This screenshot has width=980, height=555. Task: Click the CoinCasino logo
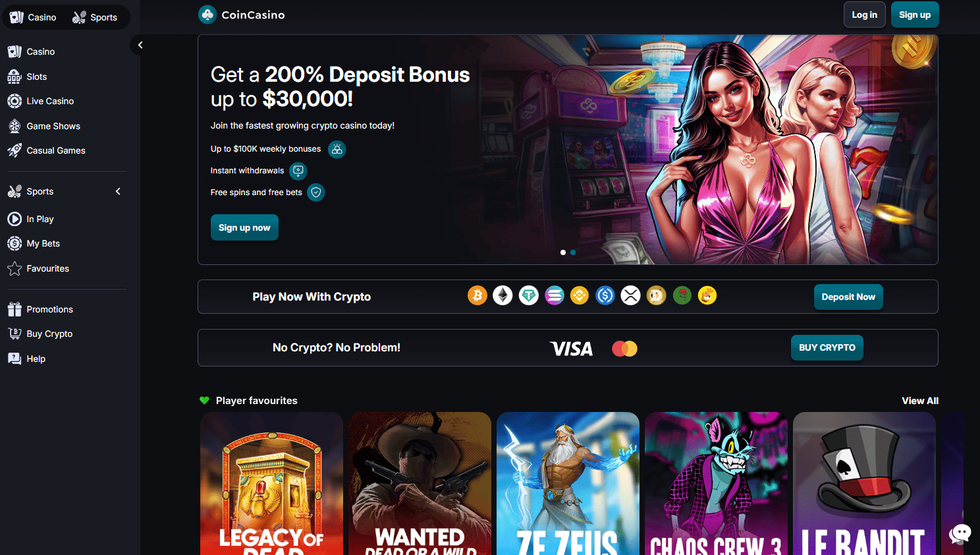[242, 15]
